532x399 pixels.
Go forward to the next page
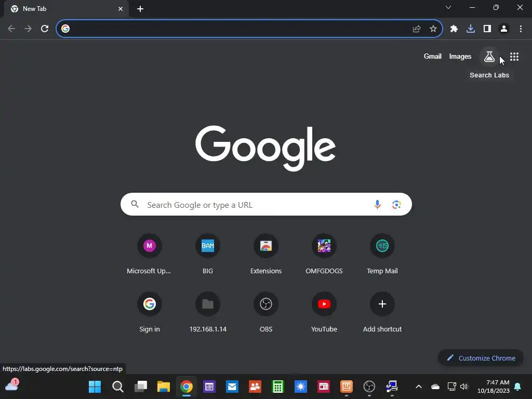click(x=28, y=29)
